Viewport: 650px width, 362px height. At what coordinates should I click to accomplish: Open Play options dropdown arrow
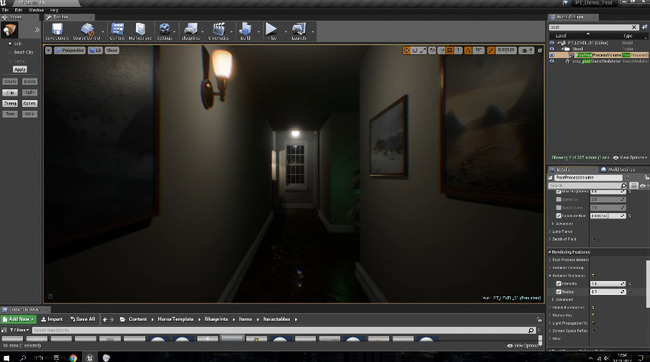(x=286, y=32)
